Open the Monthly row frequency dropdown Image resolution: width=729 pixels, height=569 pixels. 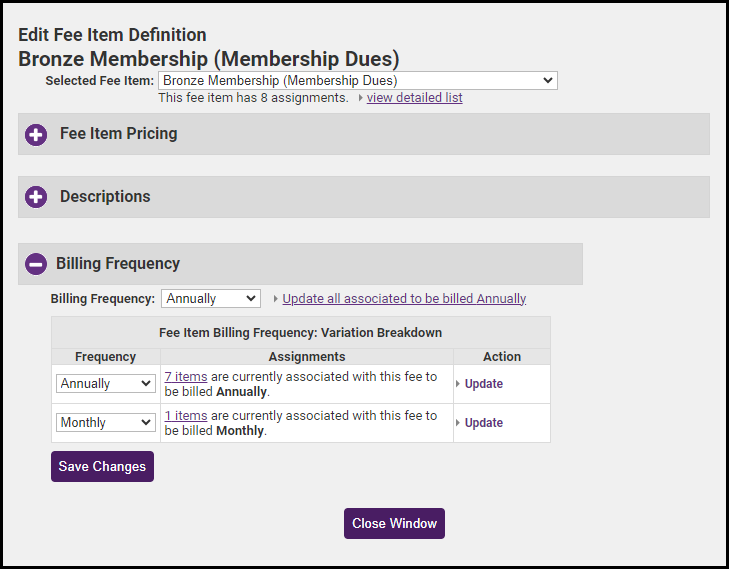105,423
